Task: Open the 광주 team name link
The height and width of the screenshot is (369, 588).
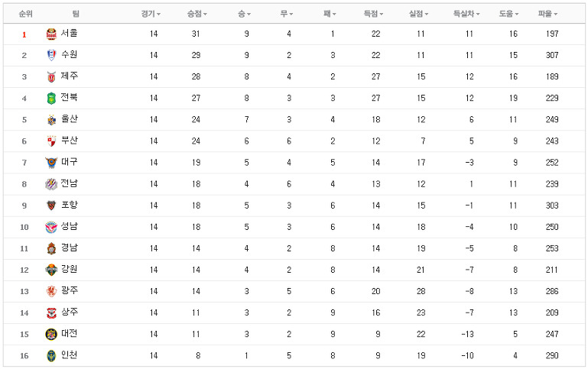Action: pyautogui.click(x=70, y=291)
